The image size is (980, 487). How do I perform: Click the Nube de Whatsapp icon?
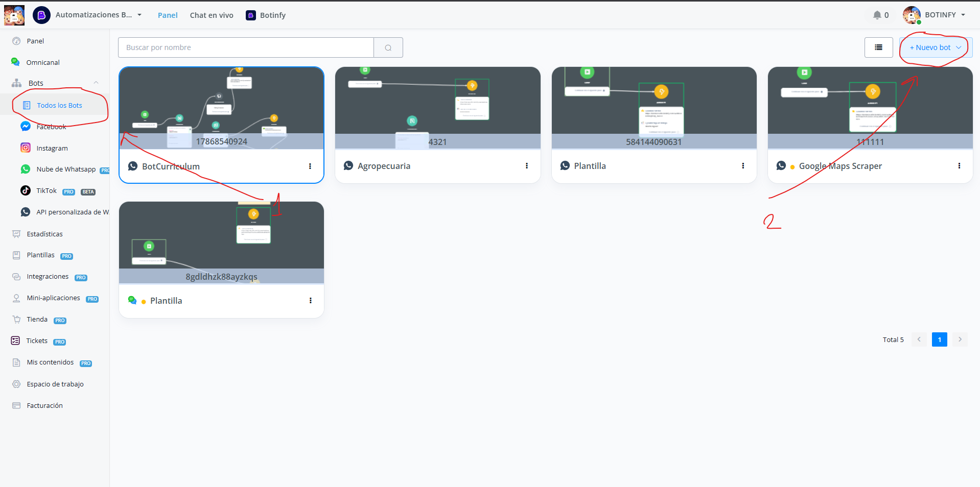(26, 169)
